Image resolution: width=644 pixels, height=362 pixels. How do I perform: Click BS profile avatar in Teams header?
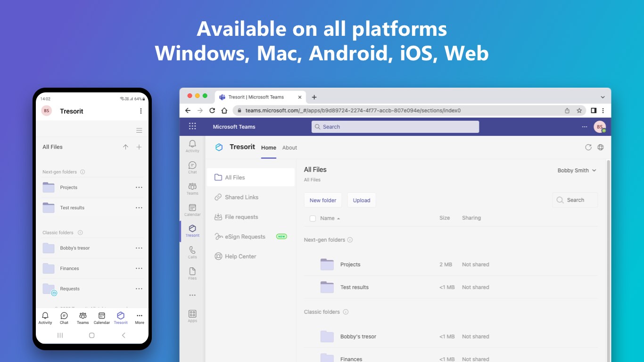point(600,127)
